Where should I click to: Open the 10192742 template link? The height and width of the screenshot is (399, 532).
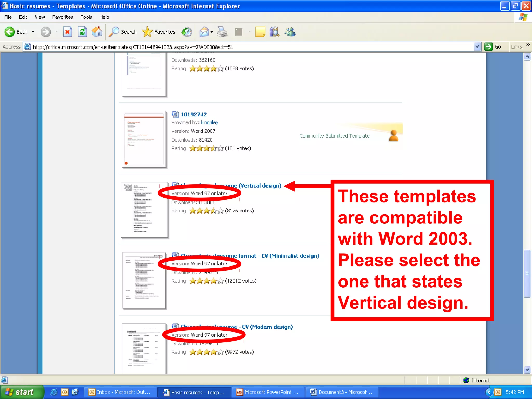click(194, 115)
